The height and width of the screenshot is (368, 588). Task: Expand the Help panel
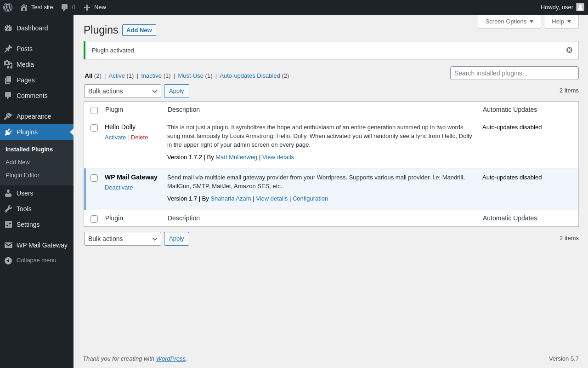pos(561,21)
